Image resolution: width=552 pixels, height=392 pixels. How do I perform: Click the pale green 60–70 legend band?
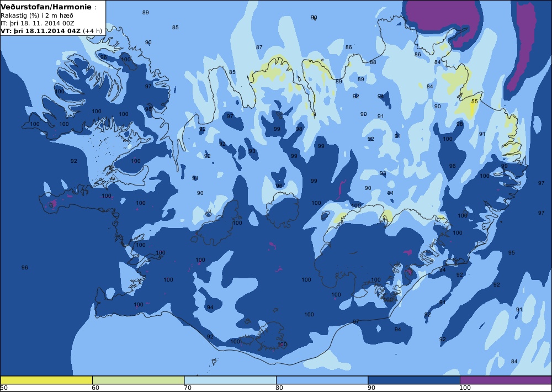(139, 380)
